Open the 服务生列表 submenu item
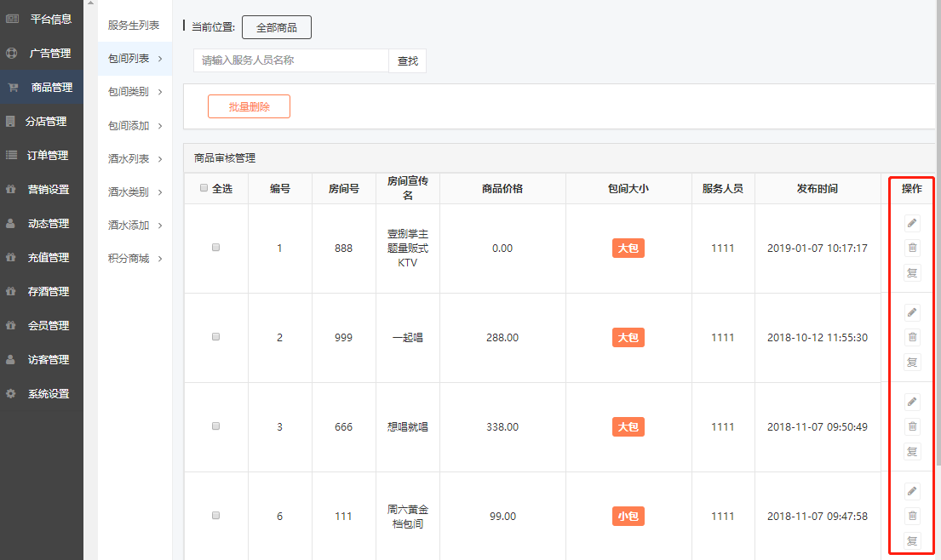The width and height of the screenshot is (941, 560). pos(134,26)
